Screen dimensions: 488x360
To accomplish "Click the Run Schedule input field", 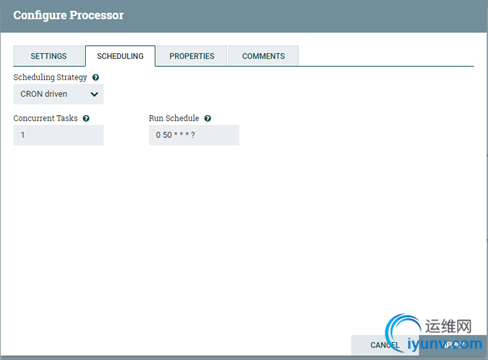I will coord(194,135).
